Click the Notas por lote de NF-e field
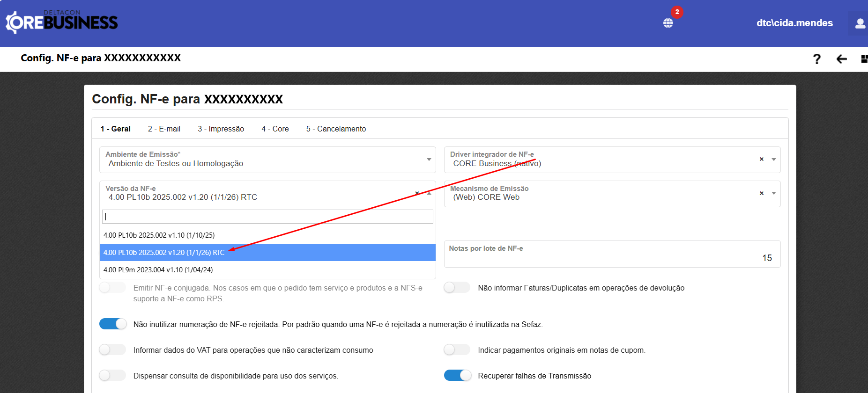868x393 pixels. point(612,257)
